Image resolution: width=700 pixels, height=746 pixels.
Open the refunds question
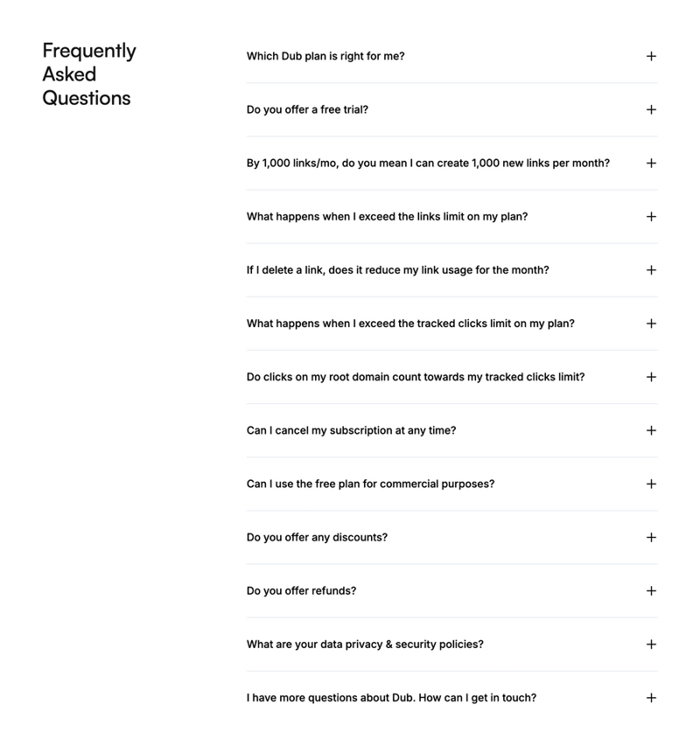(452, 590)
